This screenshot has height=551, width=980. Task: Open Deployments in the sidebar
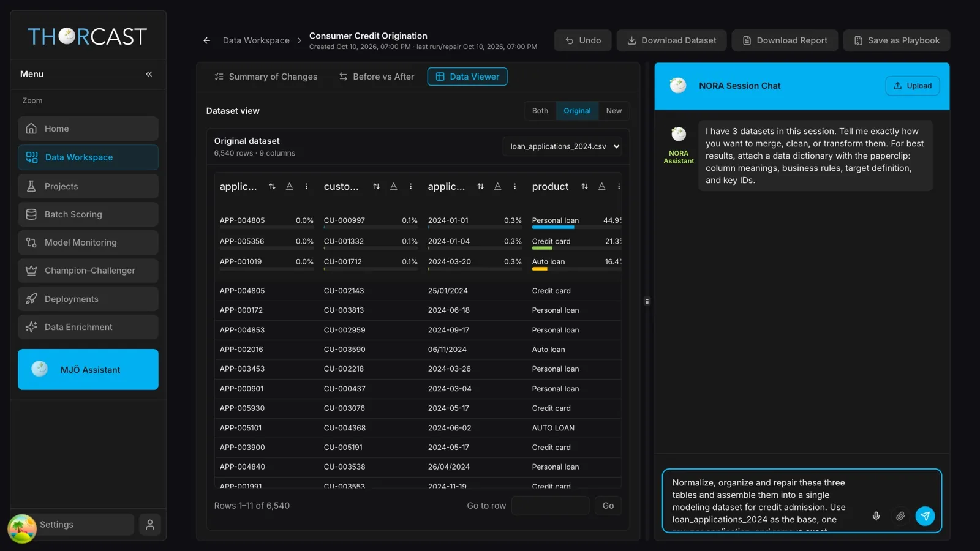[x=88, y=299]
